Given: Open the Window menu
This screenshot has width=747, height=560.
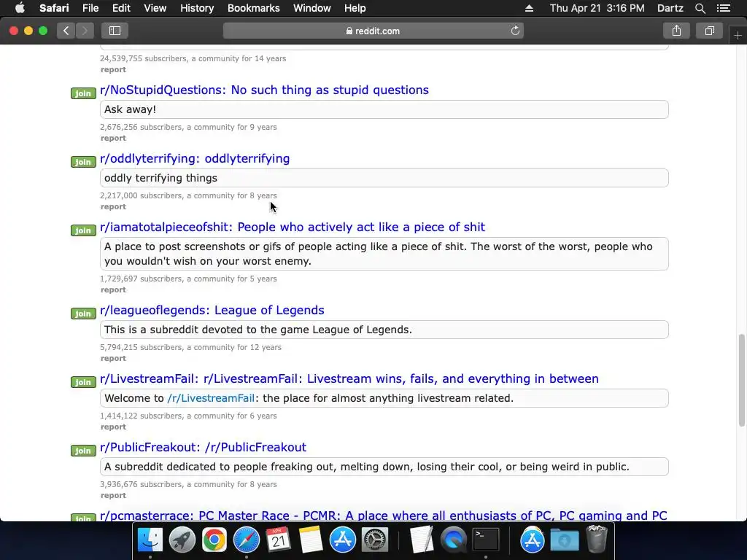Looking at the screenshot, I should coord(312,8).
